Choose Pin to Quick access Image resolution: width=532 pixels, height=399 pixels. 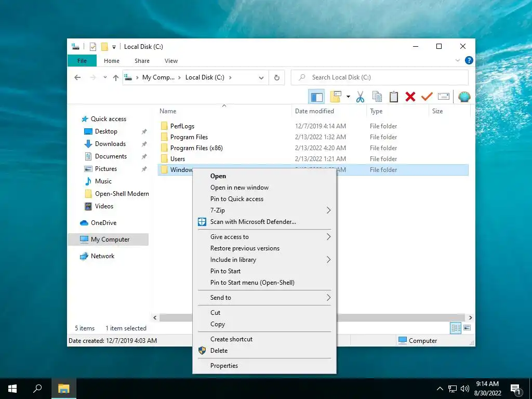(x=264, y=199)
